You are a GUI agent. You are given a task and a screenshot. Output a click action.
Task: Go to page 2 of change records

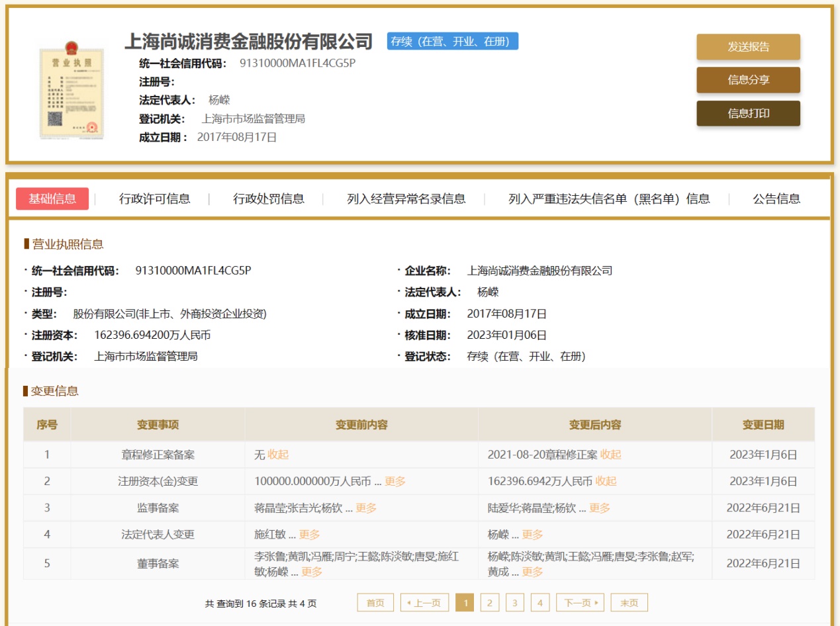pos(489,603)
